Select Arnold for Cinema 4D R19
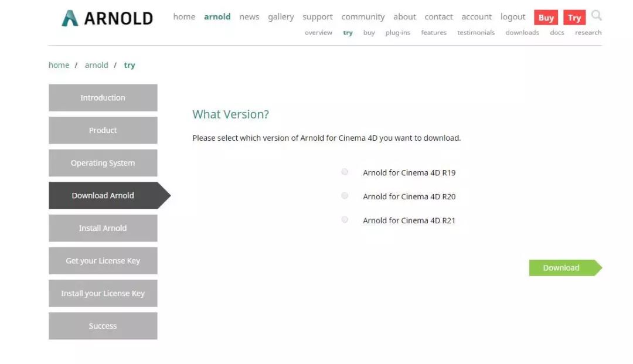Viewport: 633px width, 364px height. pos(345,172)
